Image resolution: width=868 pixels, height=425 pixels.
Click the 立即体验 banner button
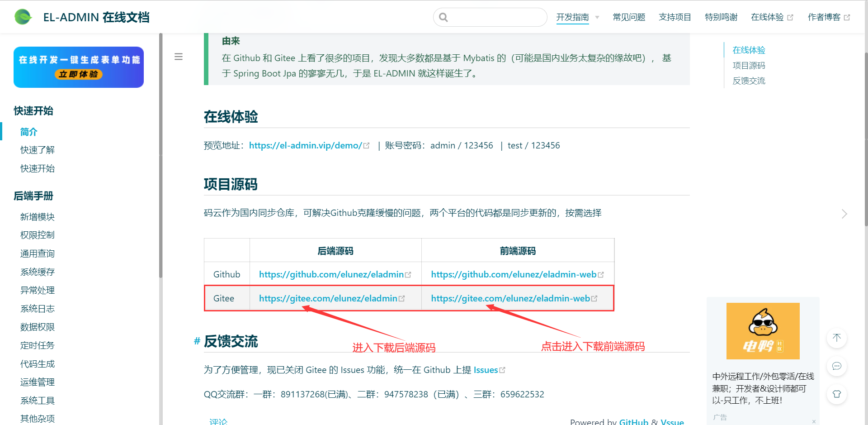click(x=78, y=75)
